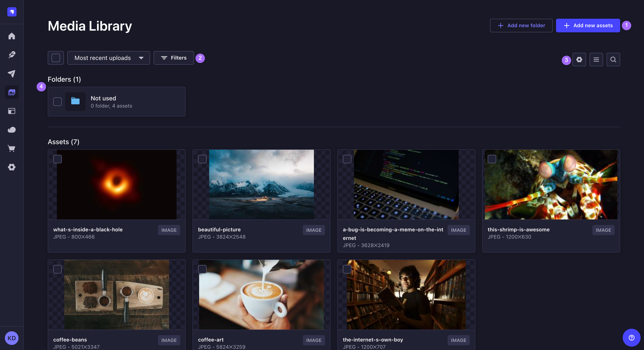Enable checkbox for Not used folder
The width and height of the screenshot is (644, 350).
[x=57, y=102]
